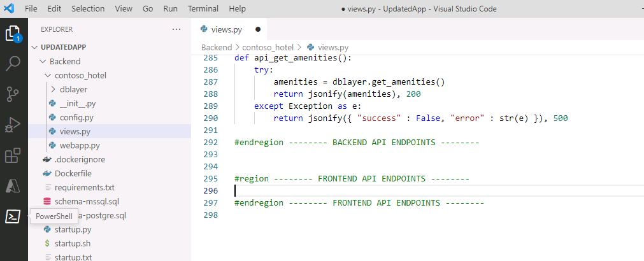Expand the dblayer folder
Viewport: 644px width, 261px height.
coord(73,89)
